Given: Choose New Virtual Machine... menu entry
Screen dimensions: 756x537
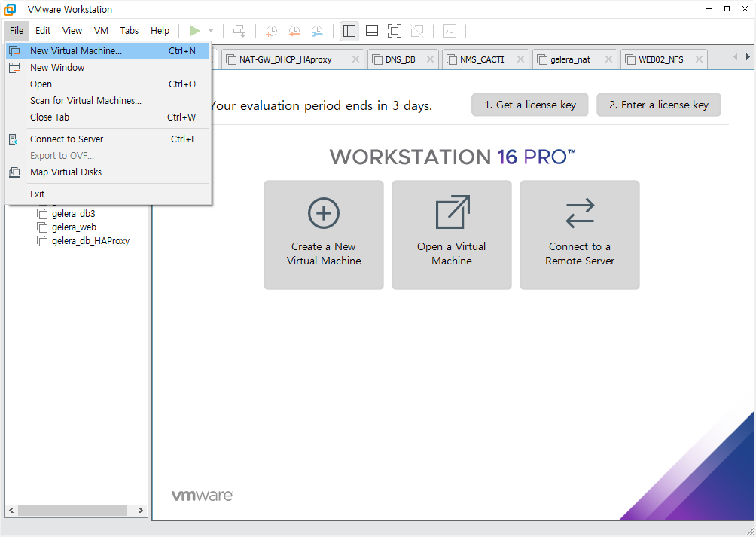Looking at the screenshot, I should coord(108,51).
